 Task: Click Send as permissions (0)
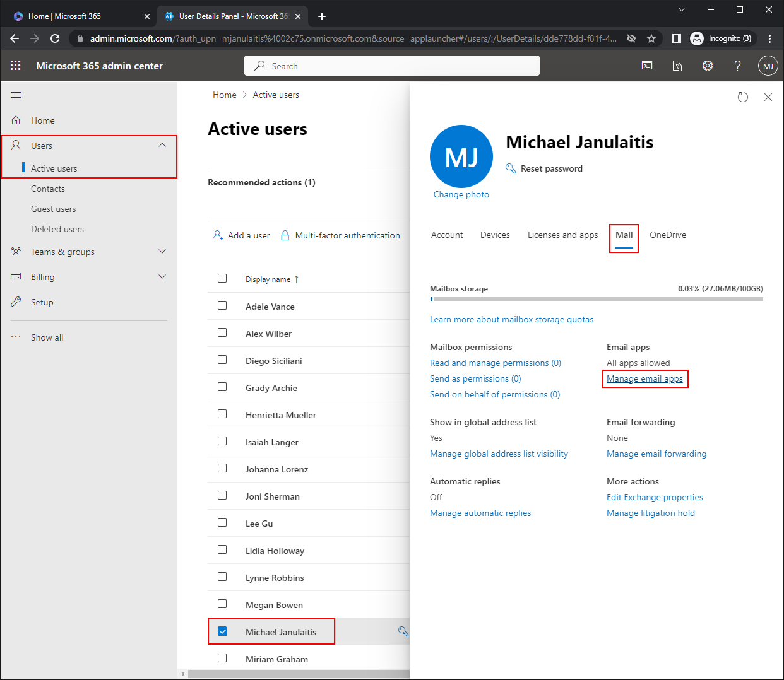click(475, 378)
